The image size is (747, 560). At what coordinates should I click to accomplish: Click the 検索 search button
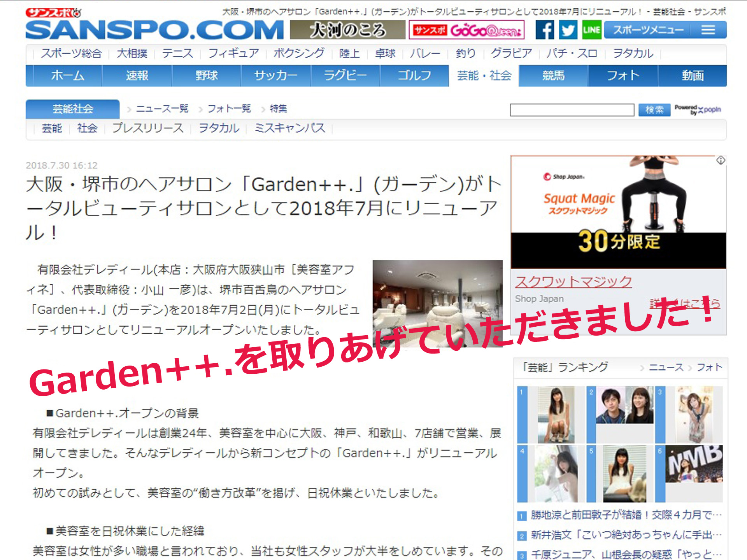(x=654, y=110)
